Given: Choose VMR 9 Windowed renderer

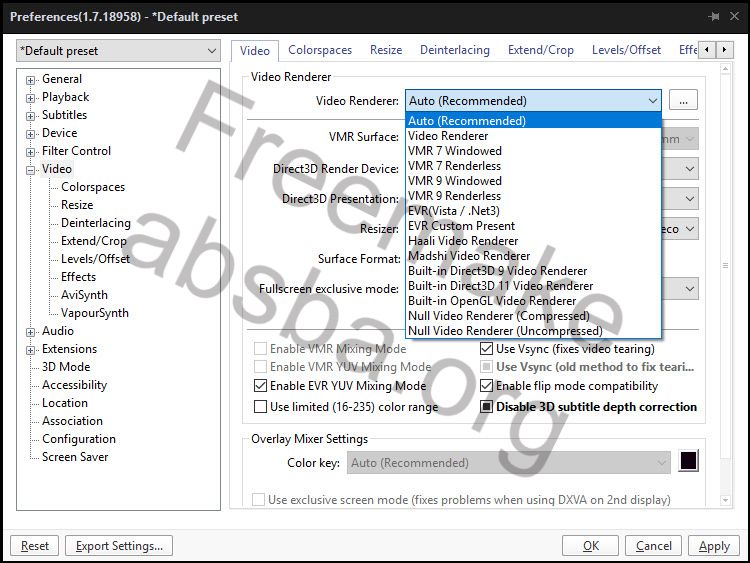Looking at the screenshot, I should (533, 181).
